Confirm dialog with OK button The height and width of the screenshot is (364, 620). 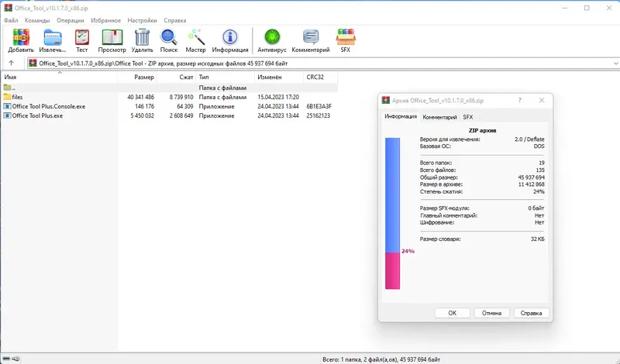tap(453, 313)
